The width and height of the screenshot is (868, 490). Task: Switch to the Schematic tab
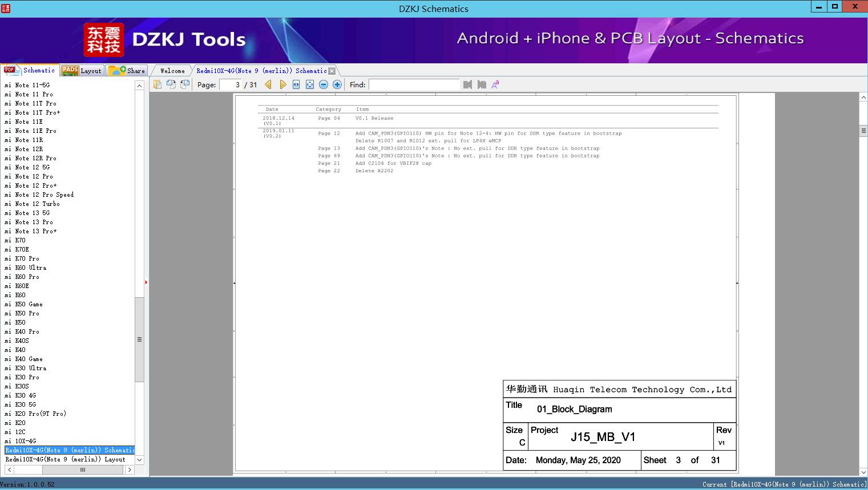point(29,70)
